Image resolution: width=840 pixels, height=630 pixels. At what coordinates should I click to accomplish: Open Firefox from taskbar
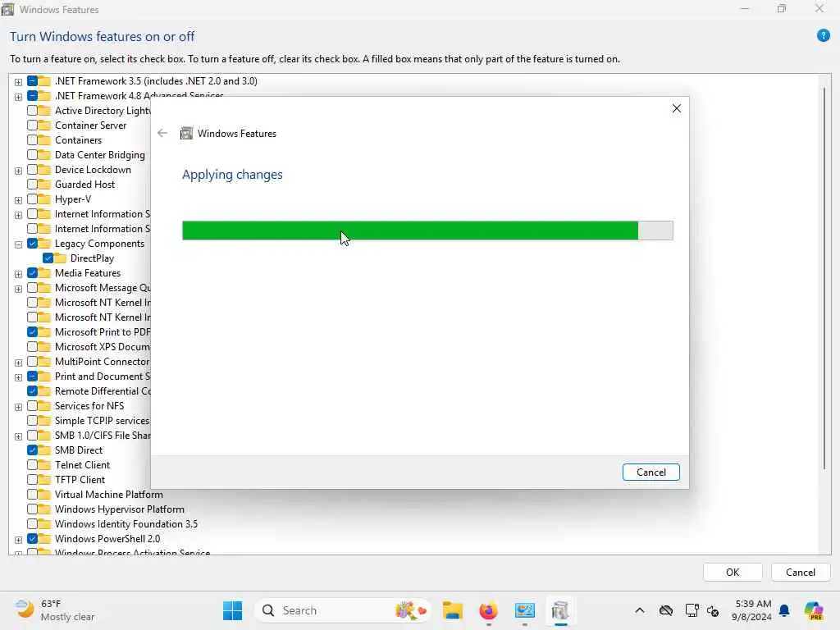pos(488,610)
